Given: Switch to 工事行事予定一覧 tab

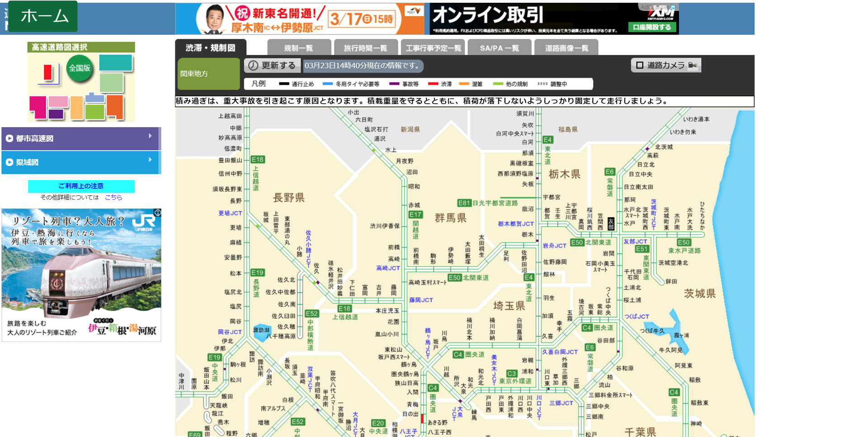Looking at the screenshot, I should coord(433,48).
